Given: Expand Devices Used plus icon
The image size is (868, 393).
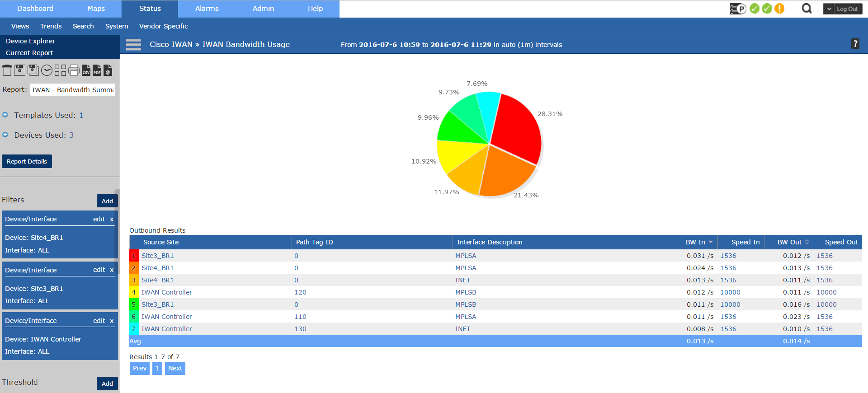Looking at the screenshot, I should [5, 135].
